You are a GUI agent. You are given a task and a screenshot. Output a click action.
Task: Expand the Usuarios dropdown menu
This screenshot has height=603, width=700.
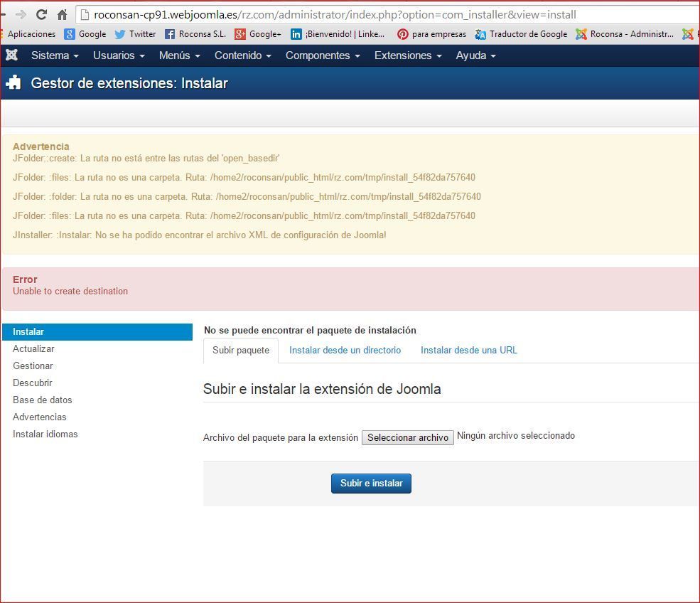point(119,55)
